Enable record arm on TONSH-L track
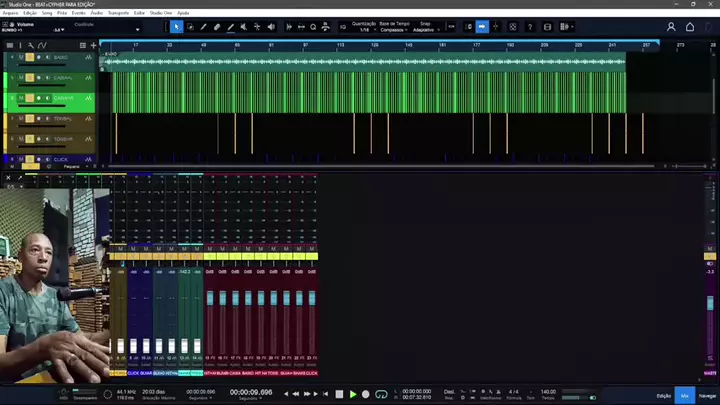This screenshot has height=405, width=720. 39,118
